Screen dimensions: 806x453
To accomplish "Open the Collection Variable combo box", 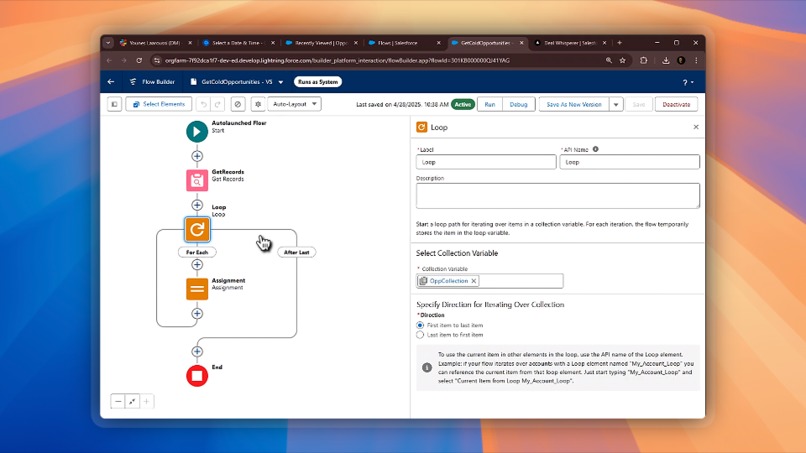I will coord(489,281).
